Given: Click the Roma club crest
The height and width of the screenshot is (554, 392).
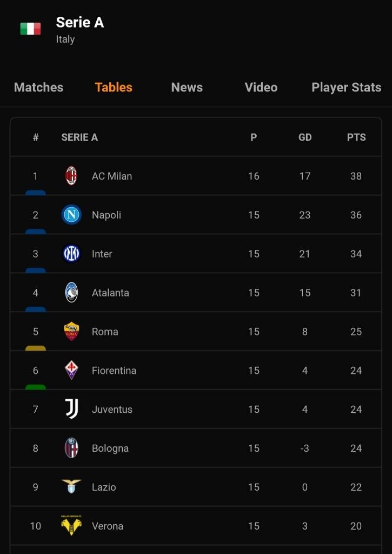Looking at the screenshot, I should 71,332.
